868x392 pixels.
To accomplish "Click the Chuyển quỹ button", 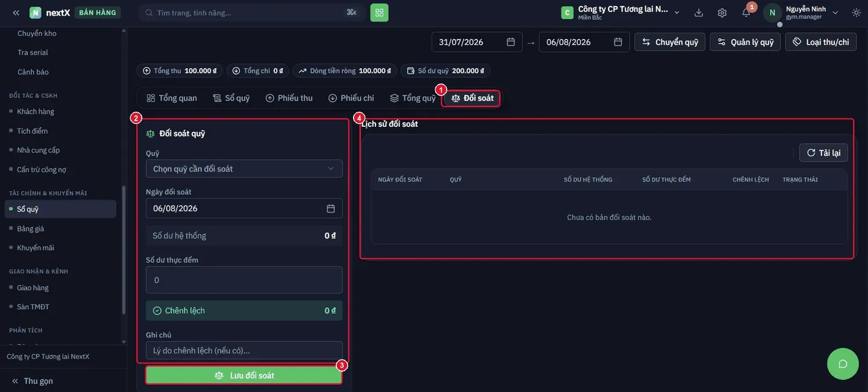I will click(670, 42).
